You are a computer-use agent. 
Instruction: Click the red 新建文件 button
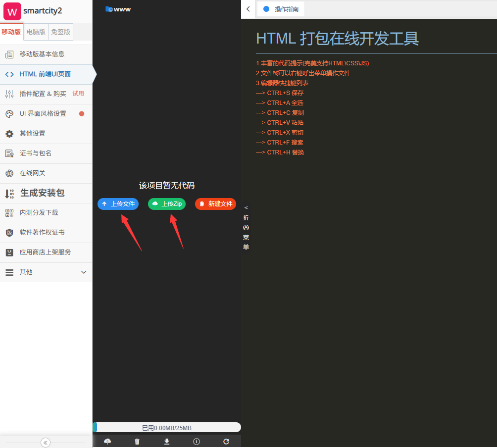tap(215, 204)
